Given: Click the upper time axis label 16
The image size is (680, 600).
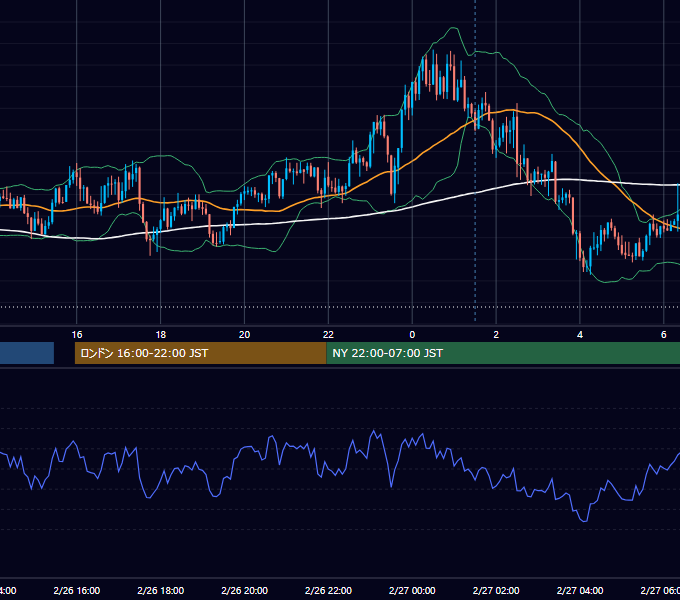Looking at the screenshot, I should tap(77, 335).
